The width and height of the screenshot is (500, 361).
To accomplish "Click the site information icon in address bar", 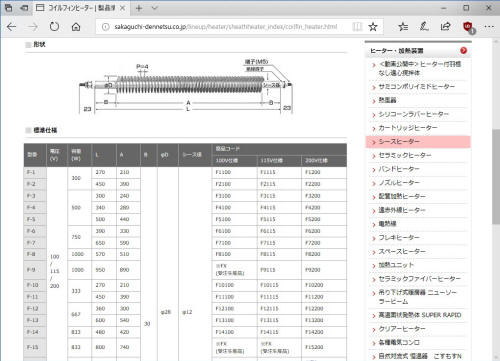I will (x=105, y=27).
